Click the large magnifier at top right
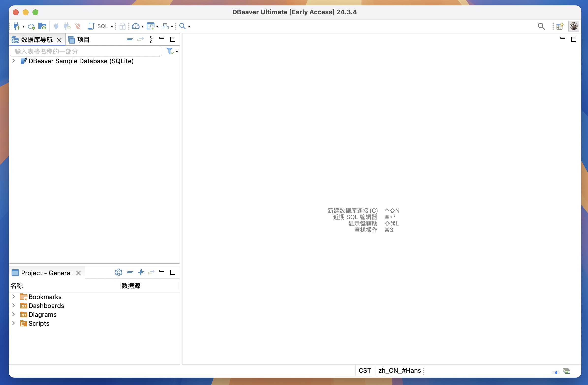This screenshot has width=588, height=385. tap(541, 26)
